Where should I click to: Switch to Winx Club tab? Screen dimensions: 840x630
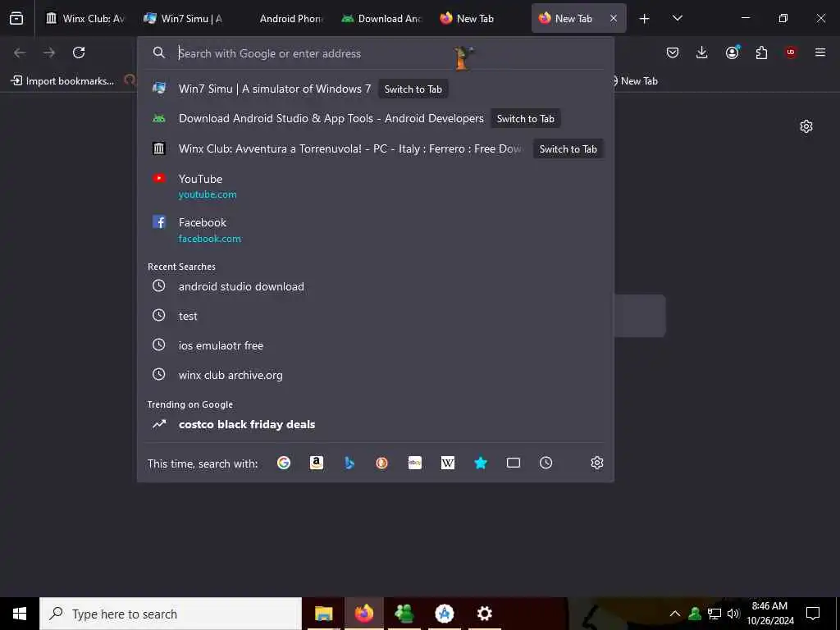pos(84,19)
